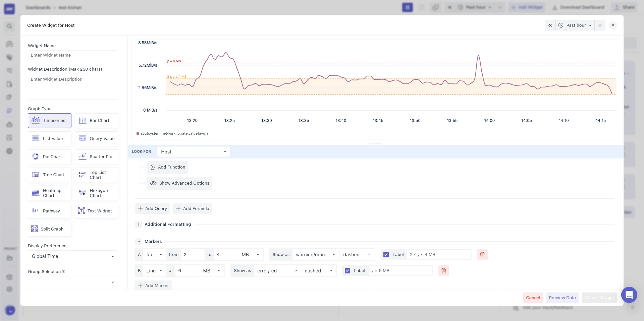
Task: Change marker B Line type dropdown
Action: tap(154, 271)
